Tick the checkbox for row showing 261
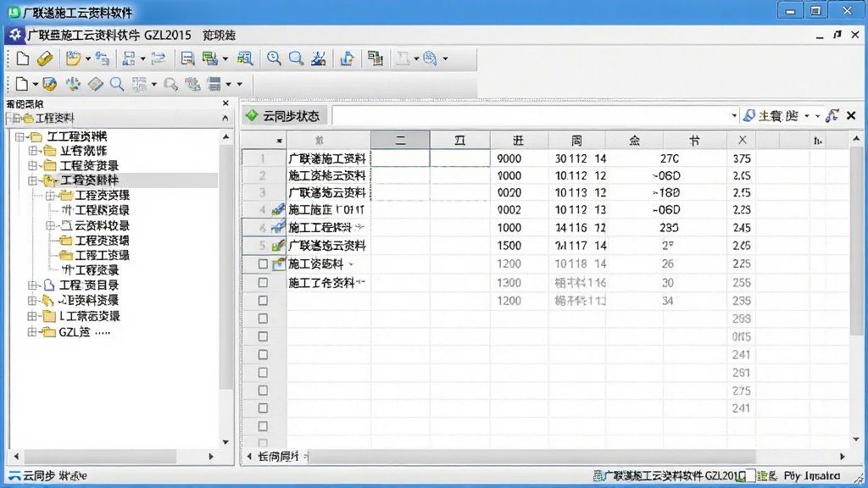The height and width of the screenshot is (488, 868). 263,373
